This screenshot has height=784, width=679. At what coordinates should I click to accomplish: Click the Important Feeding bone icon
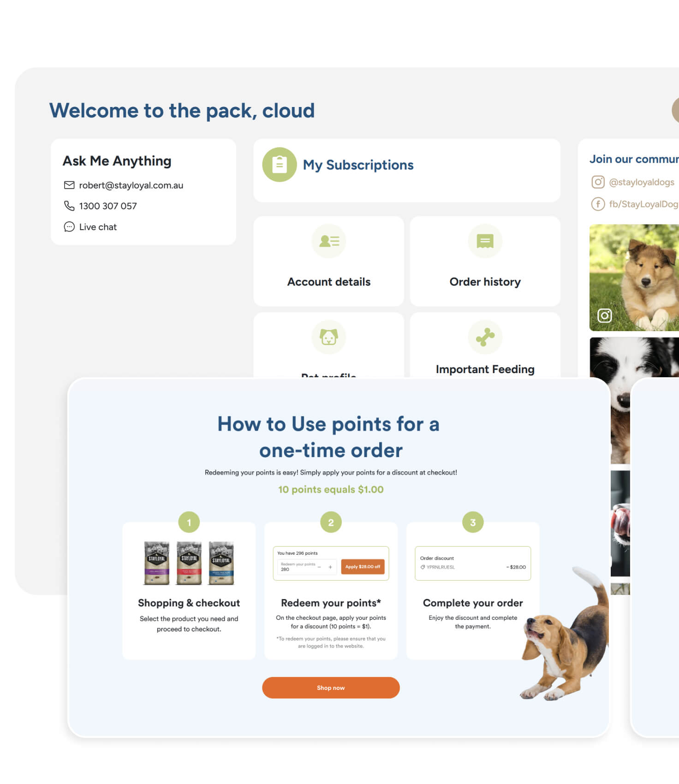point(485,337)
